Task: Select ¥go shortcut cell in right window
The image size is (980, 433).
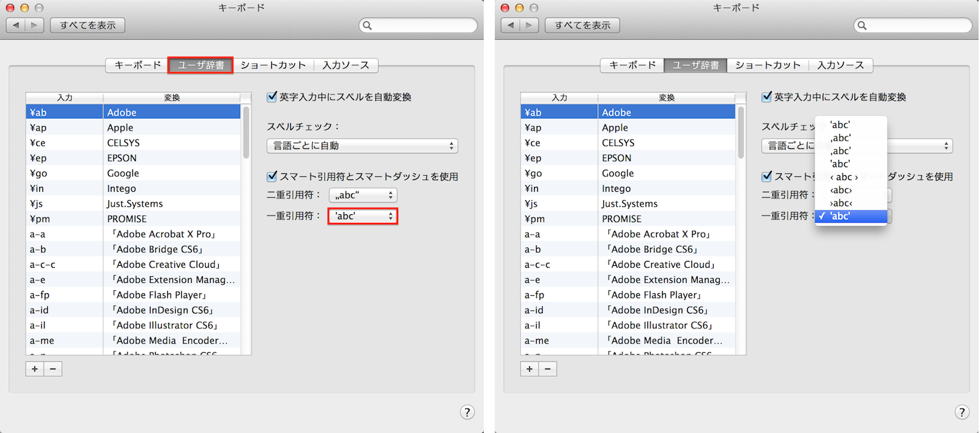Action: [x=559, y=173]
